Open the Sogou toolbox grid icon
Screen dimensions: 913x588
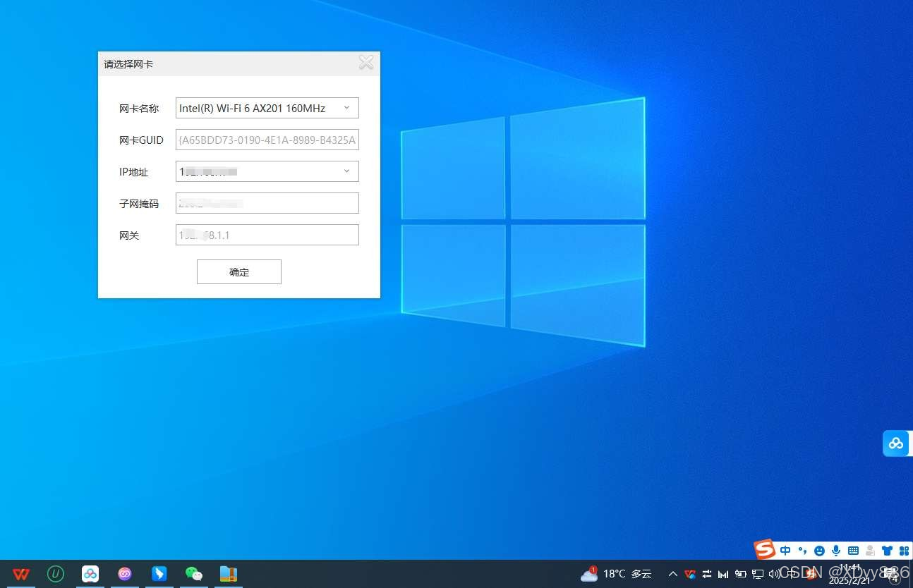pyautogui.click(x=904, y=551)
